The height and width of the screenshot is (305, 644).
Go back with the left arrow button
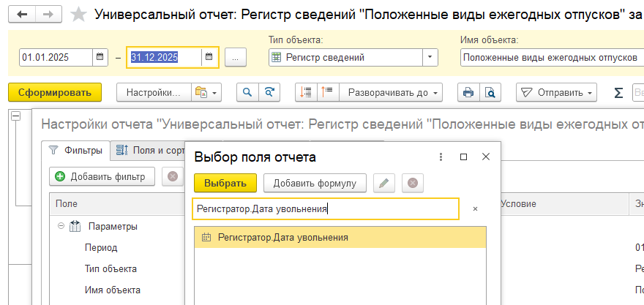point(22,15)
